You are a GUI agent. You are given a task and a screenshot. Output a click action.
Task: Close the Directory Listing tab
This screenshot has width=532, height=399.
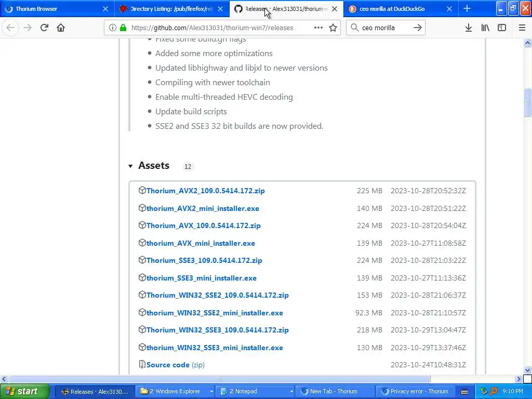tap(220, 9)
